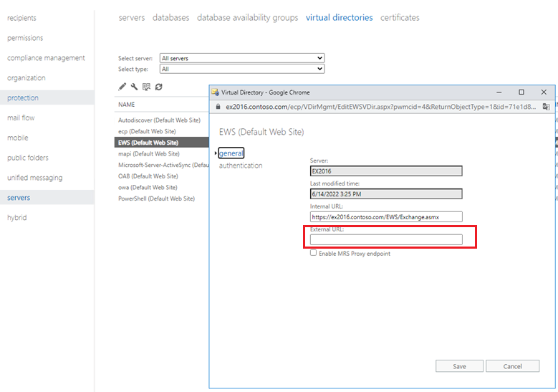558x392 pixels.
Task: Click the padlock icon in address bar
Action: (218, 107)
